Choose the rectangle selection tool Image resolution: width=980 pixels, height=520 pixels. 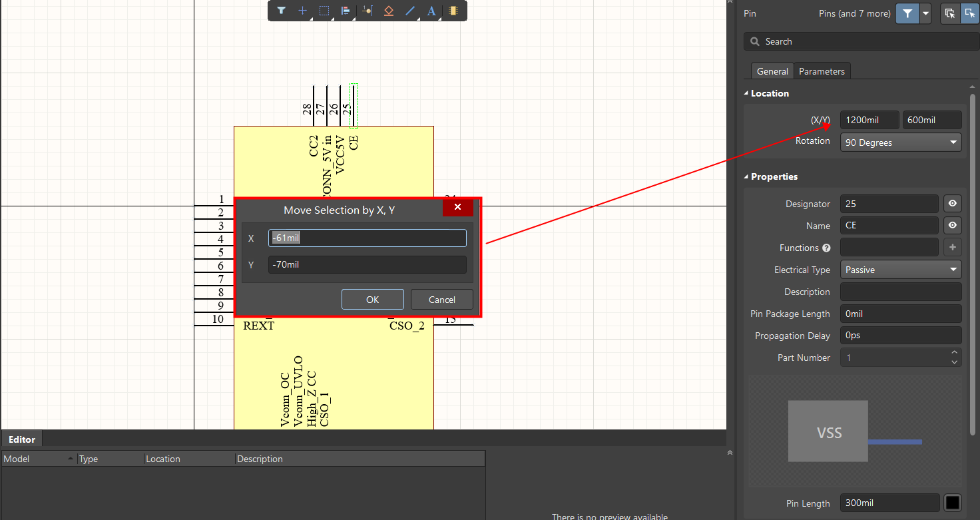(x=324, y=11)
